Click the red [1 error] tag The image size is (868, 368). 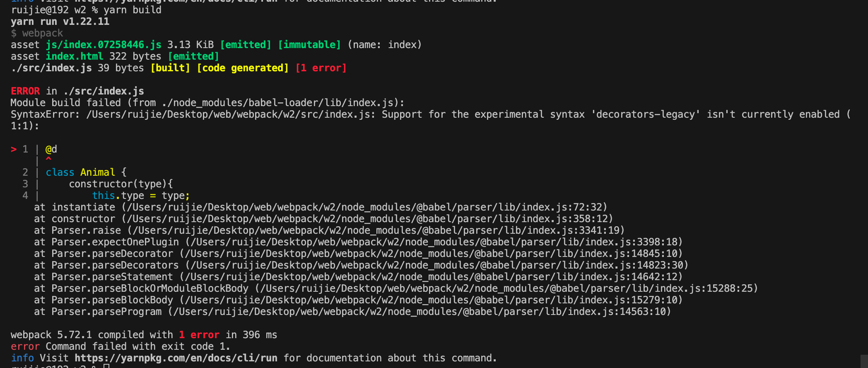point(321,68)
